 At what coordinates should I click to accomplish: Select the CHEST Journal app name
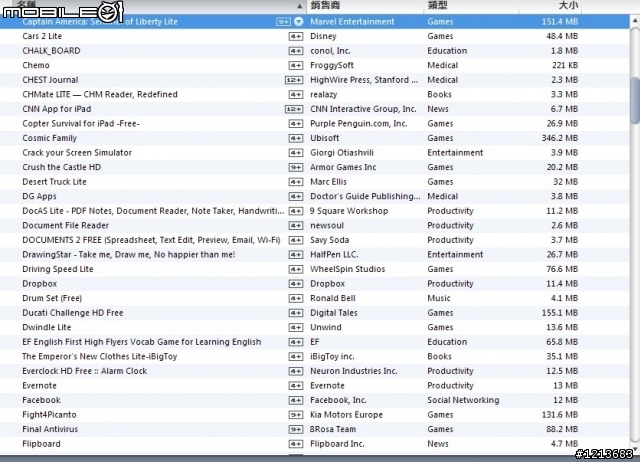(50, 80)
